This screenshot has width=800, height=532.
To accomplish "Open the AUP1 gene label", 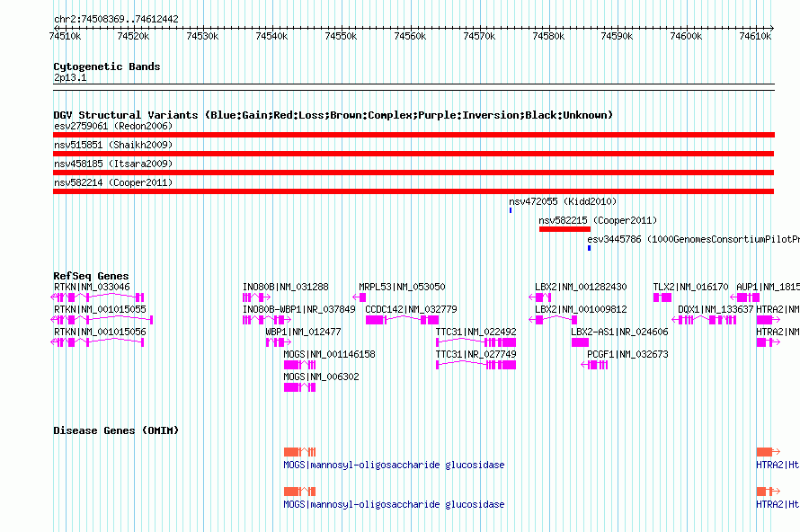I will (768, 288).
